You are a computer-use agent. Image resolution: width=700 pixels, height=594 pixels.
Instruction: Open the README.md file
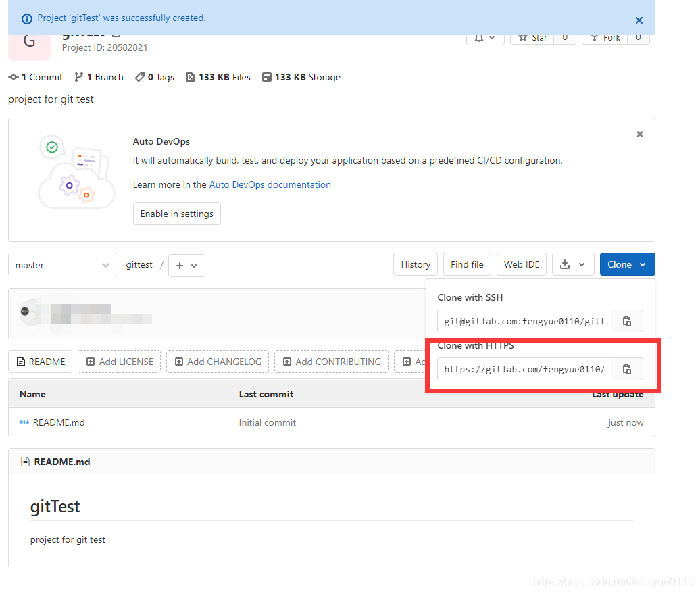coord(57,422)
